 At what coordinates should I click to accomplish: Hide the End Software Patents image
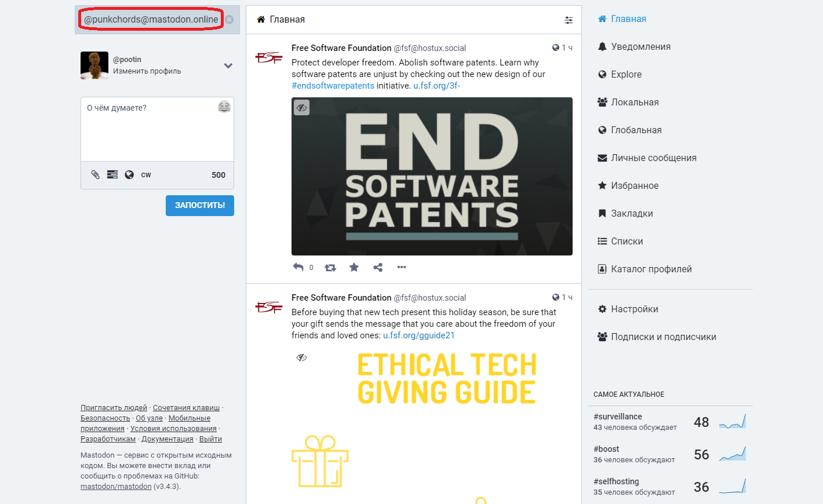click(x=301, y=108)
